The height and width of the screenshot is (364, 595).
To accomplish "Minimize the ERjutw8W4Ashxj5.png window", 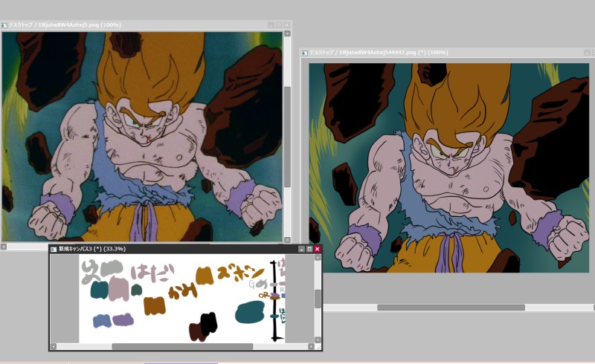I will coord(271,25).
